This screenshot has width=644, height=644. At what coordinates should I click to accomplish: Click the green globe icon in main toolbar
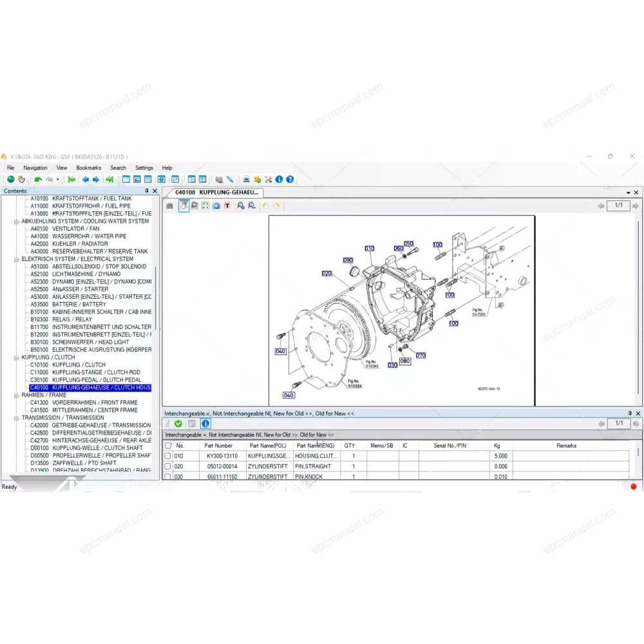tap(11, 179)
